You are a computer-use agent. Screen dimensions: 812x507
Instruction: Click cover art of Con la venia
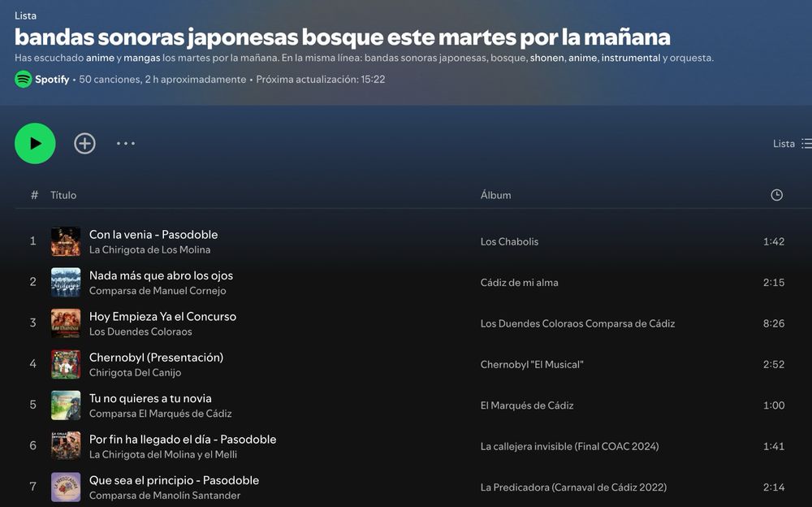point(66,241)
